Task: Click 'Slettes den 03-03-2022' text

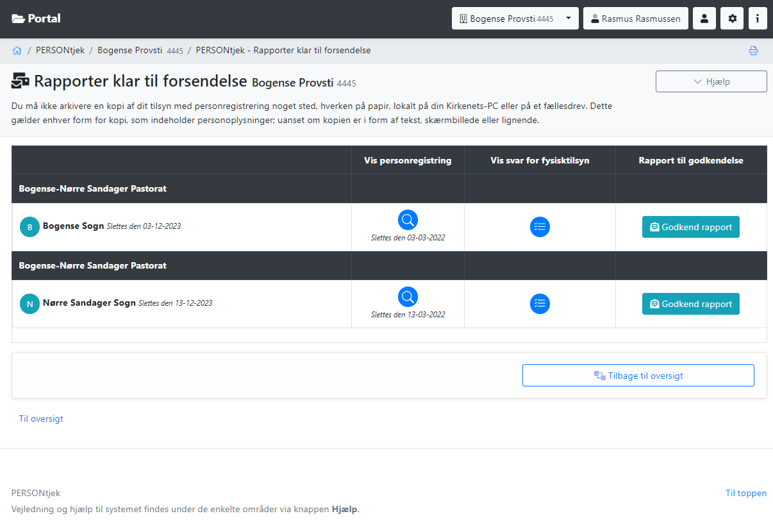Action: click(408, 238)
